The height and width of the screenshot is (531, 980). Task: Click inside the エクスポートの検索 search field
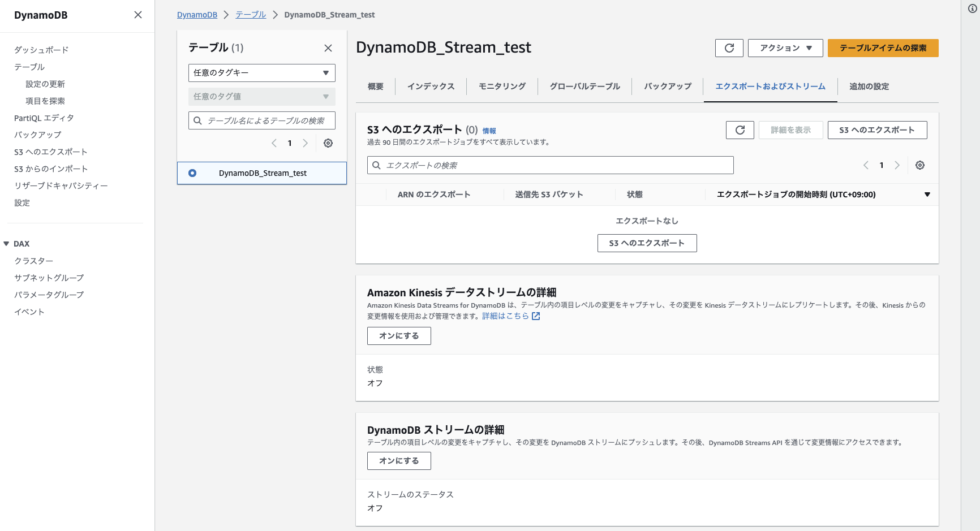(550, 165)
